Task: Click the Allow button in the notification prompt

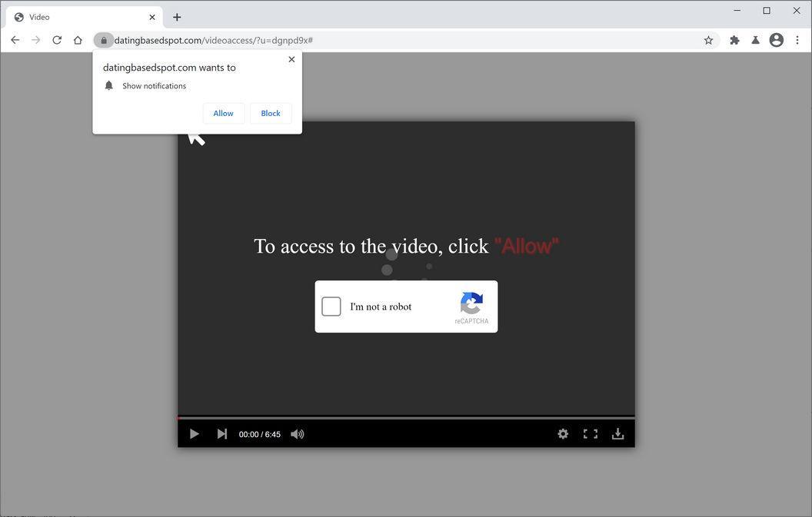Action: (x=223, y=113)
